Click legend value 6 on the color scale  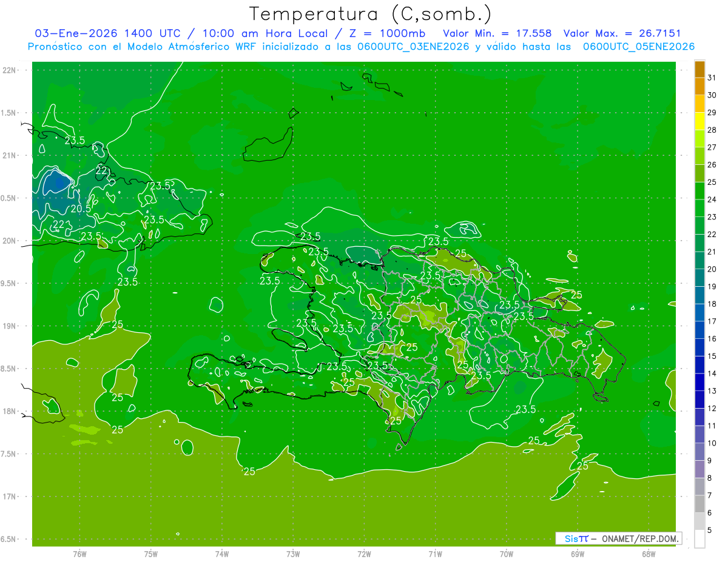click(710, 513)
